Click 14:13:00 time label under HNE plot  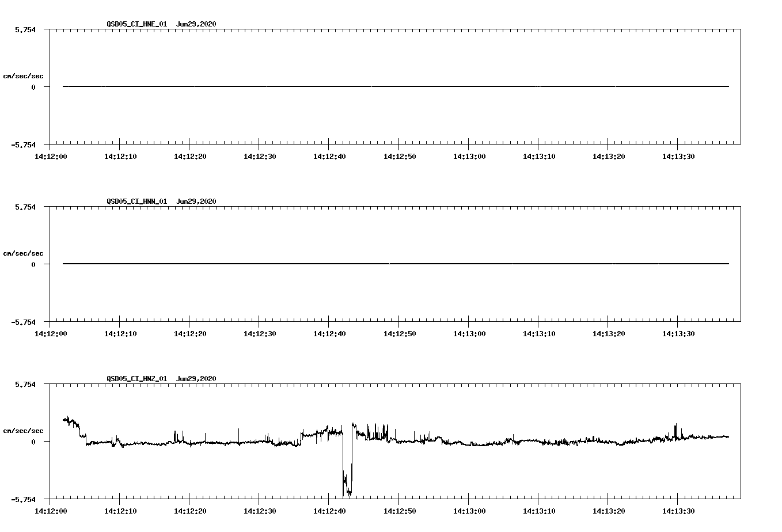point(469,156)
